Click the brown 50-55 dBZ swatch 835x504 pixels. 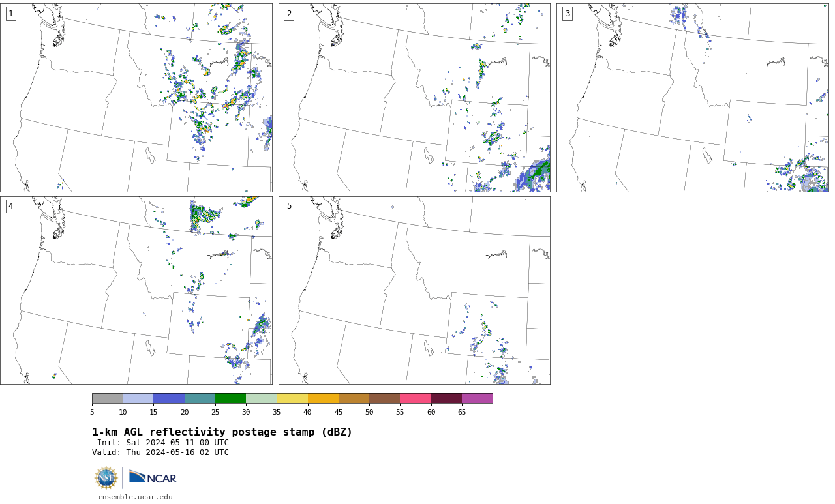[x=385, y=398]
